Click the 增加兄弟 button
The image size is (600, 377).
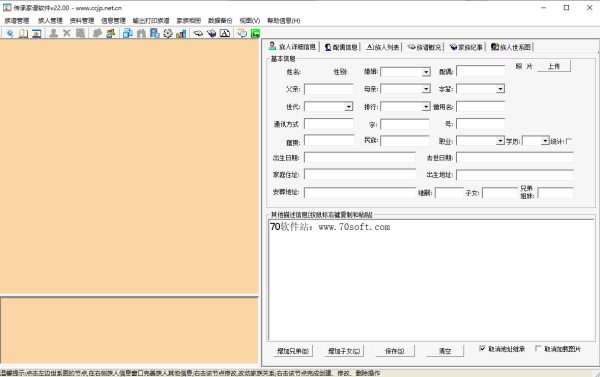[293, 351]
